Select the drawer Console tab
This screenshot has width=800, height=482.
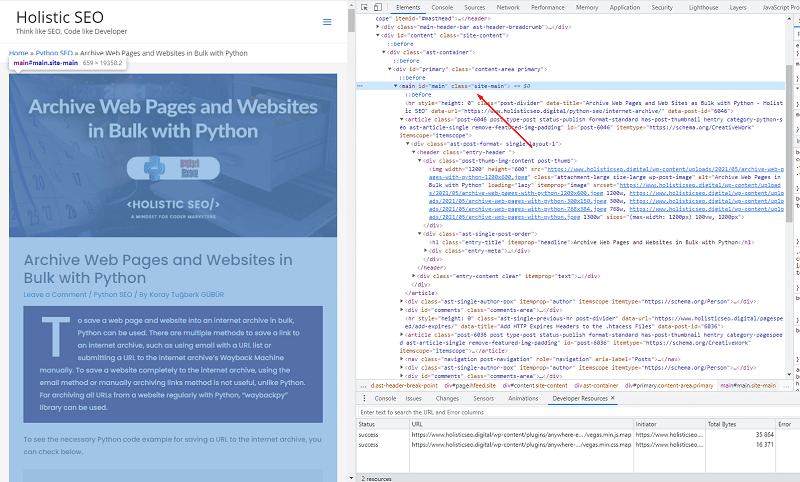tap(385, 398)
